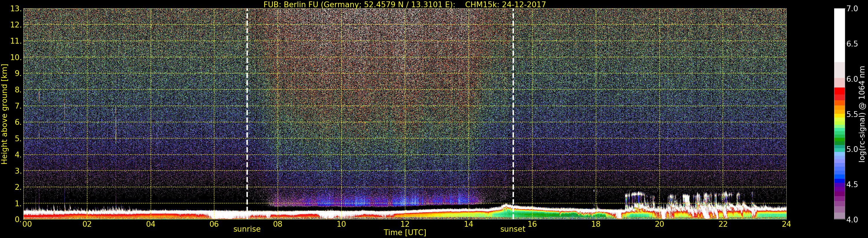Click the red band of the colorbar
Image resolution: width=868 pixels, height=238 pixels.
click(x=839, y=91)
